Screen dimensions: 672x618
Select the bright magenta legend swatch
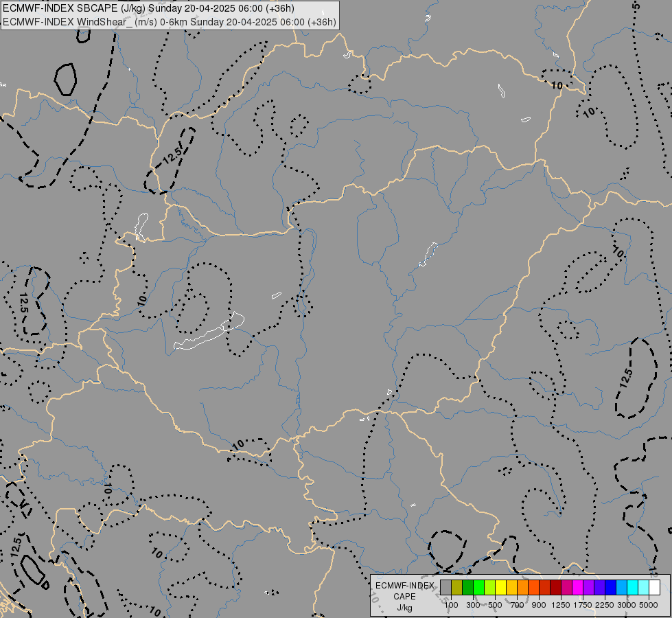coord(578,587)
